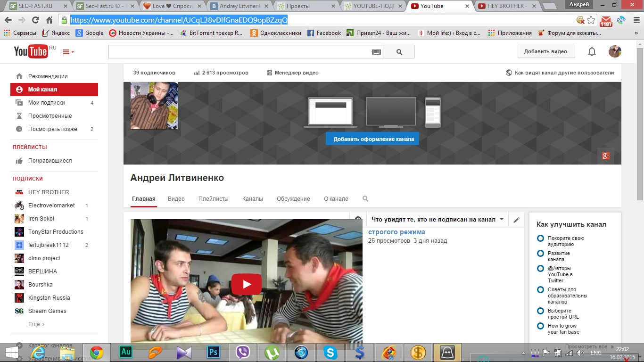Open the on-screen keyboard icon in search
Screen dimensions: 644x362
[x=376, y=52]
